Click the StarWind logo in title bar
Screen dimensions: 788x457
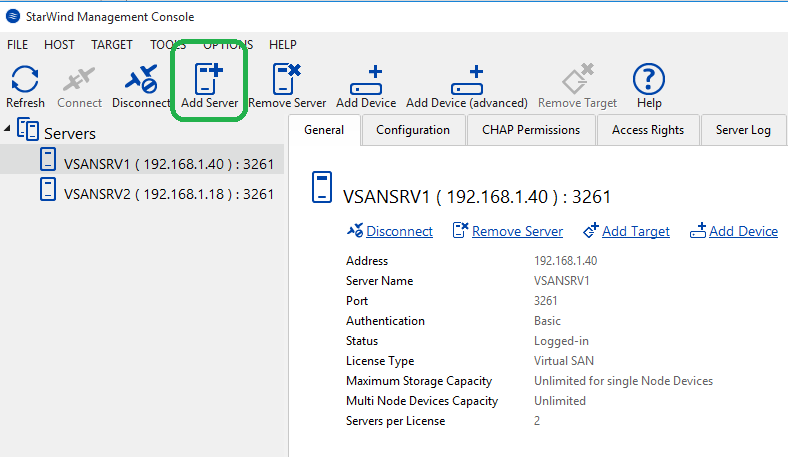13,16
